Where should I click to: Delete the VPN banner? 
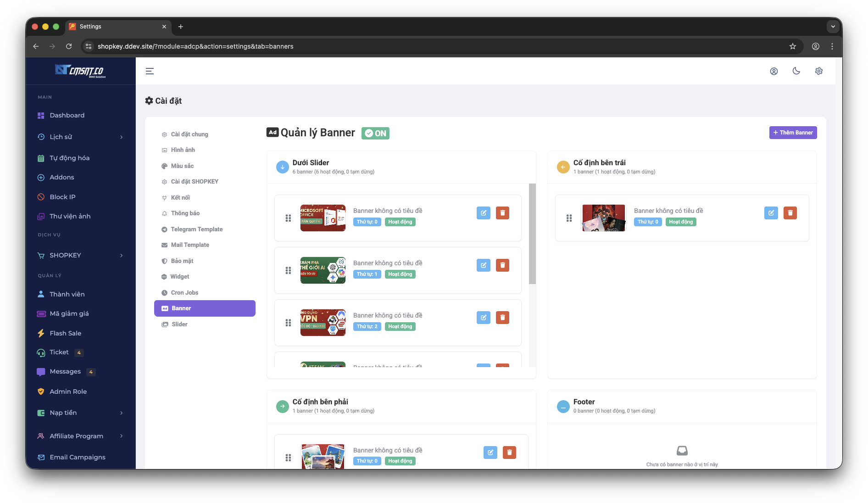(x=502, y=318)
